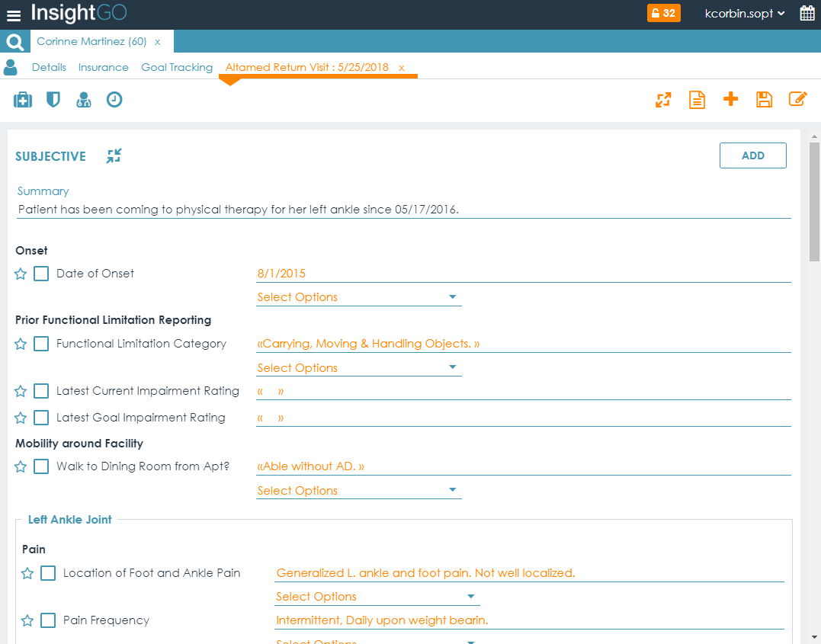Click the calendar icon in top bar
The width and height of the screenshot is (821, 644).
(807, 13)
